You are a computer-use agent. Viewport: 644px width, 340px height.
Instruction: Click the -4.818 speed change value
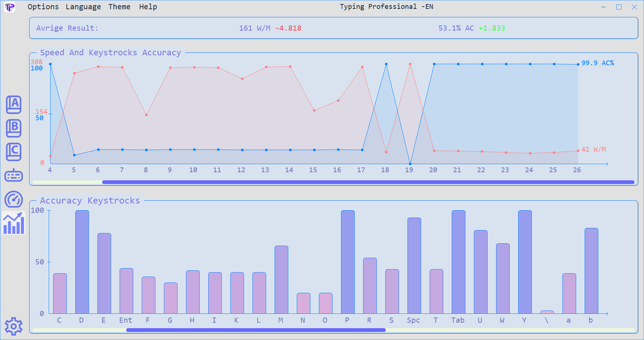point(288,28)
